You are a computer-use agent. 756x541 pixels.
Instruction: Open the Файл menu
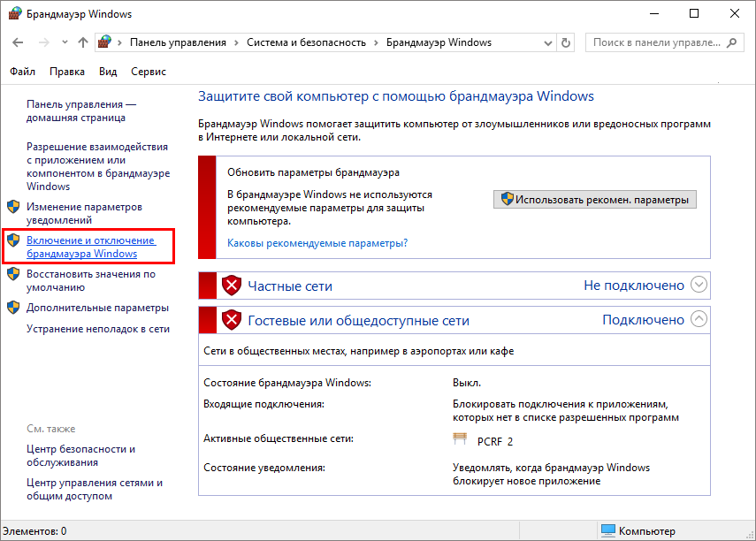click(x=23, y=72)
